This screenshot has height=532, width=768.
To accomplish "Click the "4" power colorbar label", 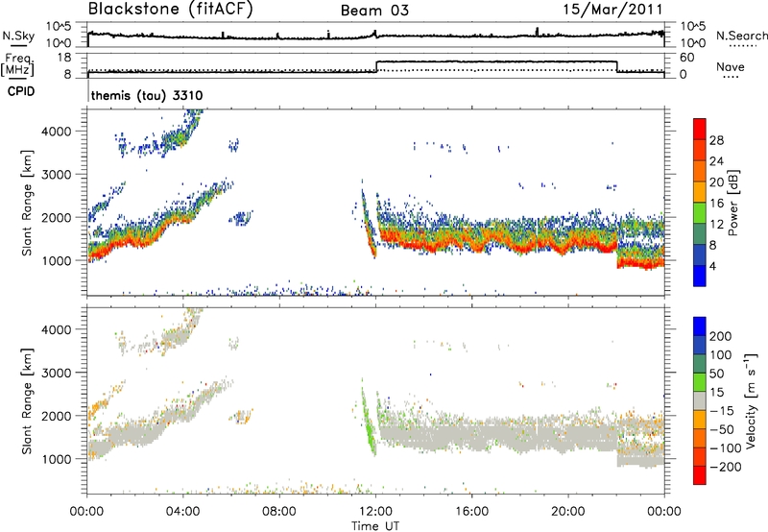I will pyautogui.click(x=712, y=267).
